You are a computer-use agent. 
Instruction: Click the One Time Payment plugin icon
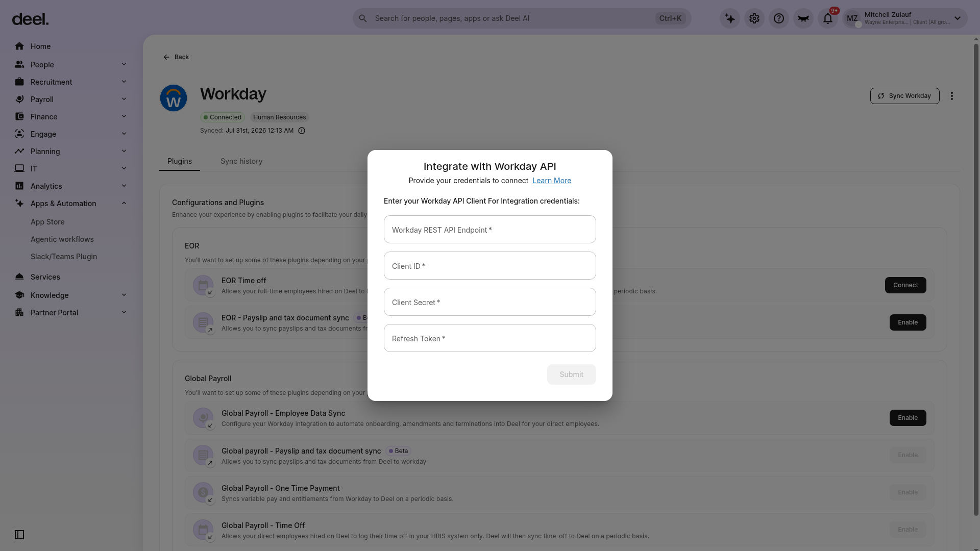(x=203, y=492)
